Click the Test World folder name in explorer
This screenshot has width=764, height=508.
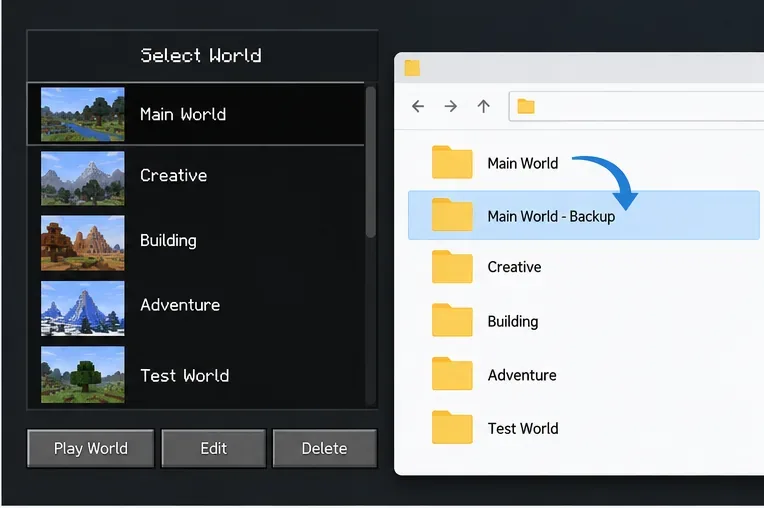coord(523,429)
